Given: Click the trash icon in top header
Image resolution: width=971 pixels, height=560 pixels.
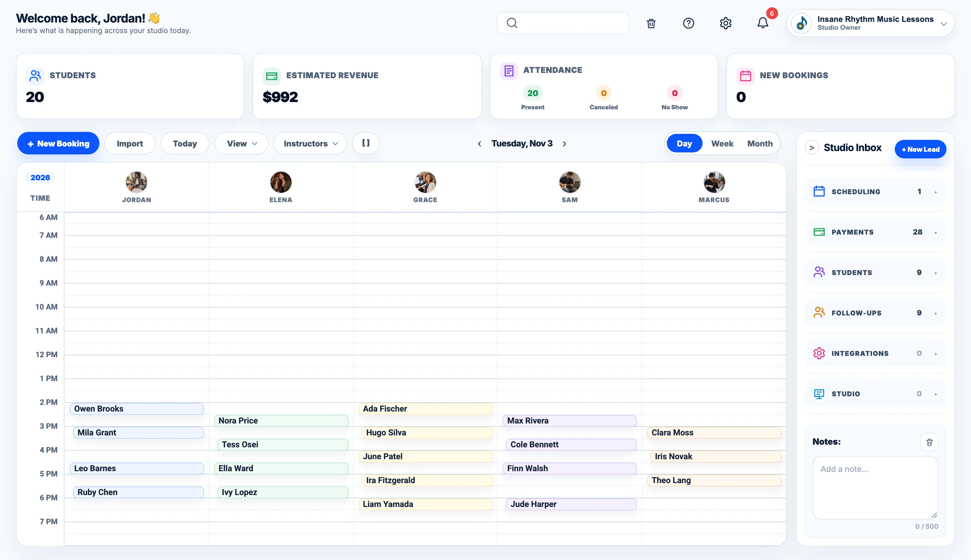Looking at the screenshot, I should coord(651,24).
